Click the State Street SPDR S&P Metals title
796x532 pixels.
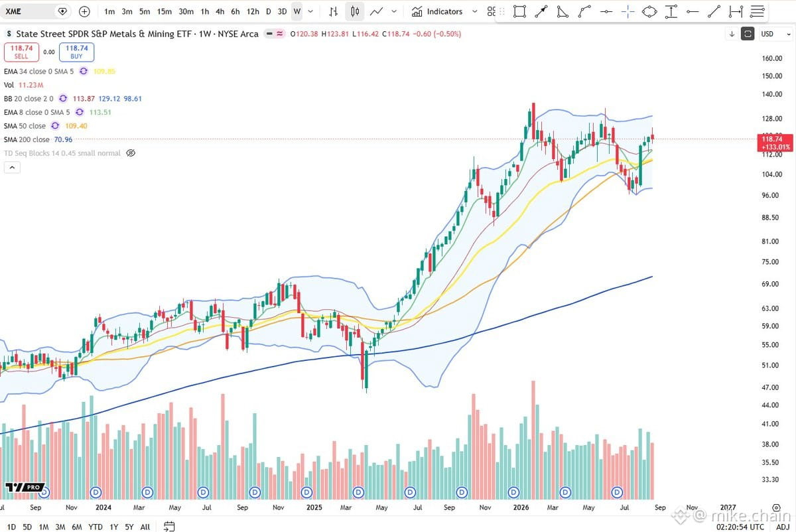click(x=137, y=33)
